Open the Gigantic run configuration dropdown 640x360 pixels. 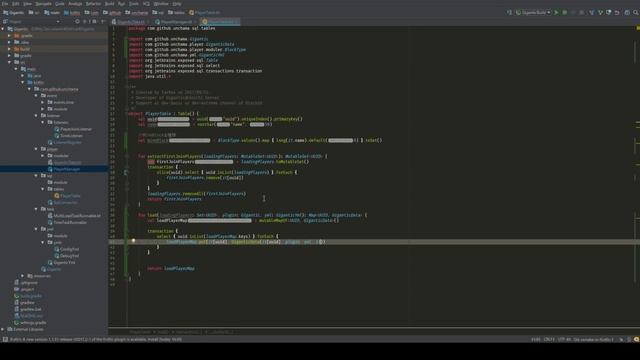click(x=533, y=13)
